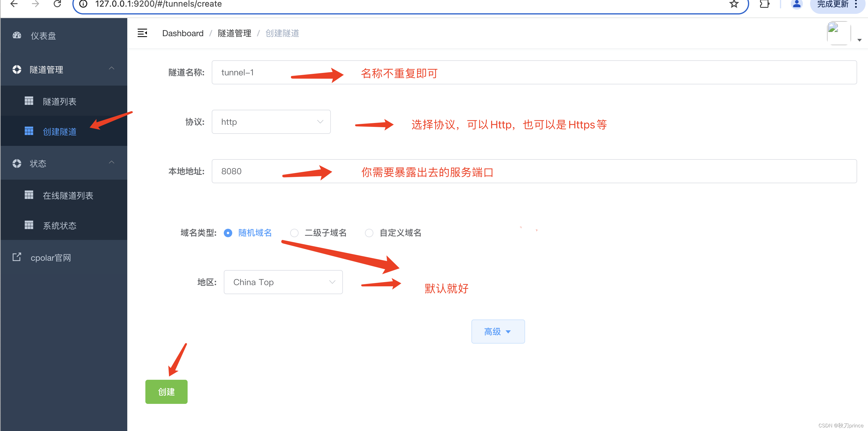The image size is (868, 431).
Task: Open the cpolar官网 link
Action: tap(64, 258)
